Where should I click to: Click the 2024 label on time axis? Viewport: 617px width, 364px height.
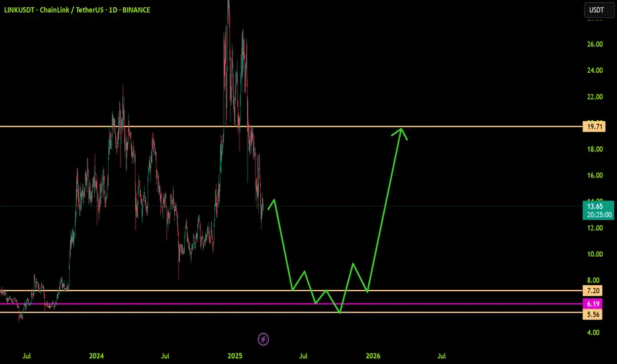[x=97, y=356]
